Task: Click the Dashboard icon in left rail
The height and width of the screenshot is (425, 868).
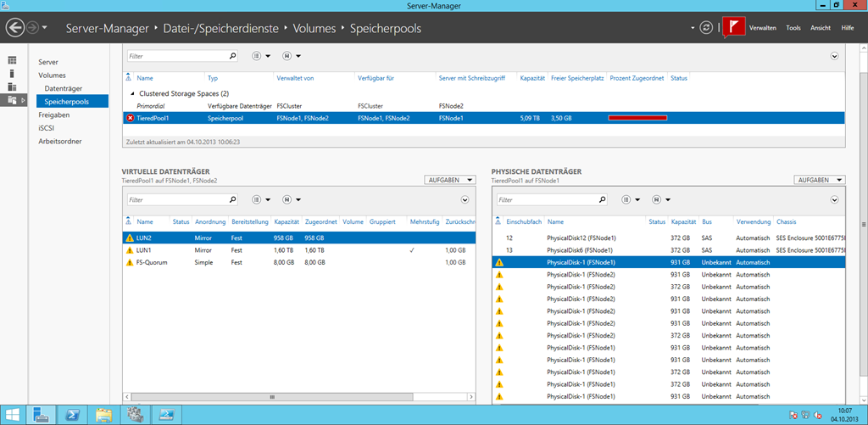Action: pyautogui.click(x=12, y=60)
